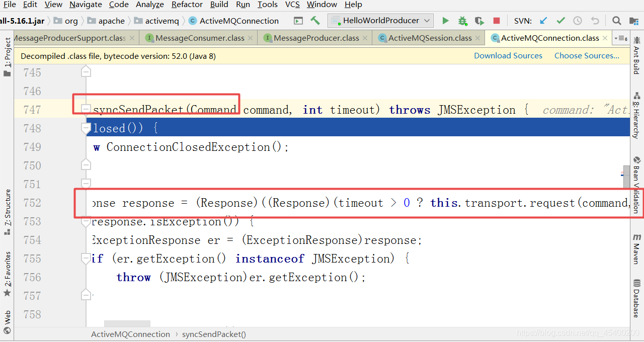This screenshot has height=342, width=644.
Task: Collapse fold marker on line 755
Action: [86, 259]
